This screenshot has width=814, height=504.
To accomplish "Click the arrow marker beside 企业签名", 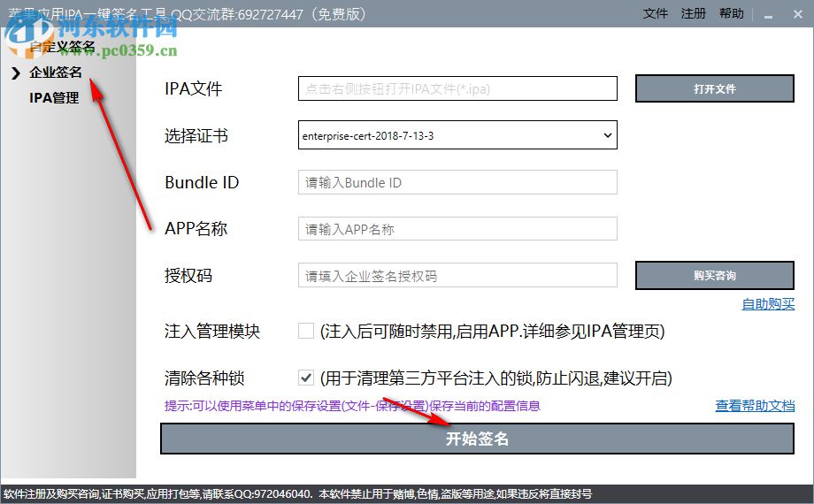I will pyautogui.click(x=16, y=73).
